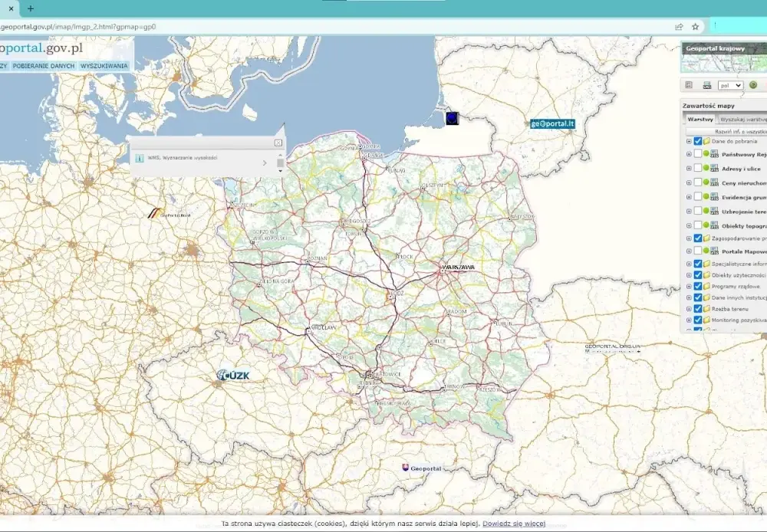Open the language dropdown showing pol
Image resolution: width=767 pixels, height=532 pixels.
(x=731, y=86)
